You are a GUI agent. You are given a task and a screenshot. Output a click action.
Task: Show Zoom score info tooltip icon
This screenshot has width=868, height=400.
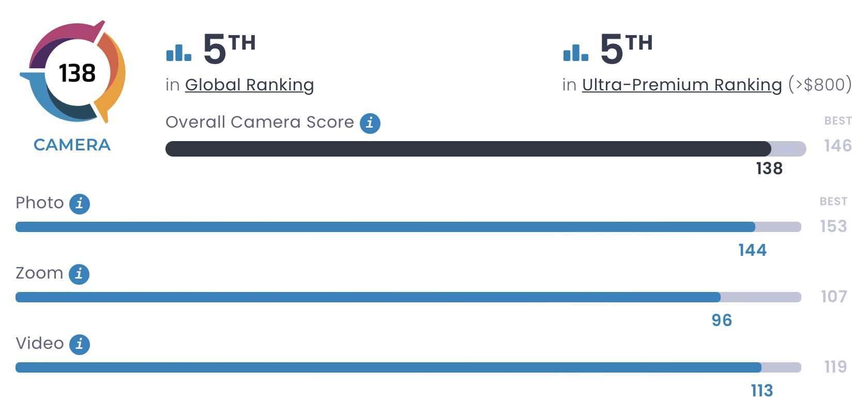(79, 274)
